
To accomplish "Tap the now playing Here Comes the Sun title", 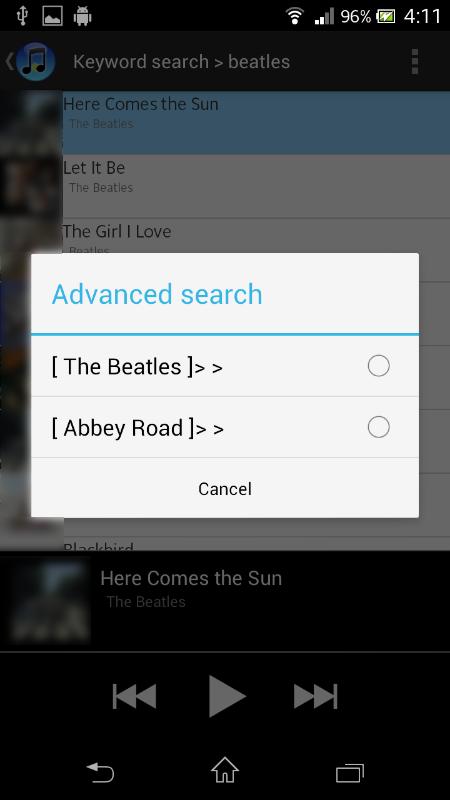I will [191, 578].
